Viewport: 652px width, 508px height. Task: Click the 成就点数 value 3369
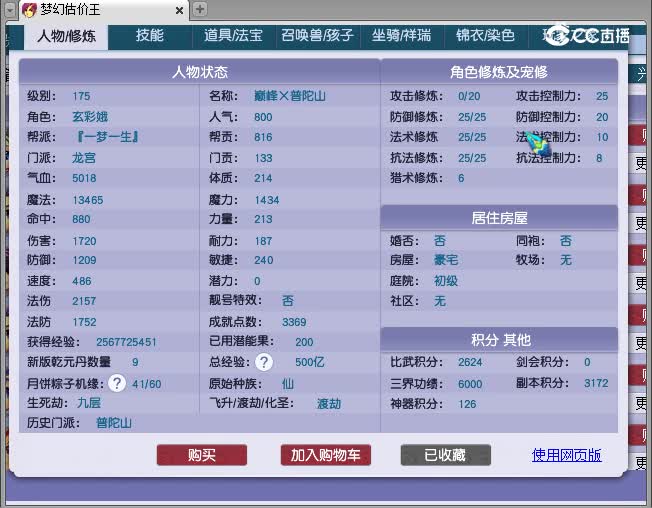coord(294,322)
